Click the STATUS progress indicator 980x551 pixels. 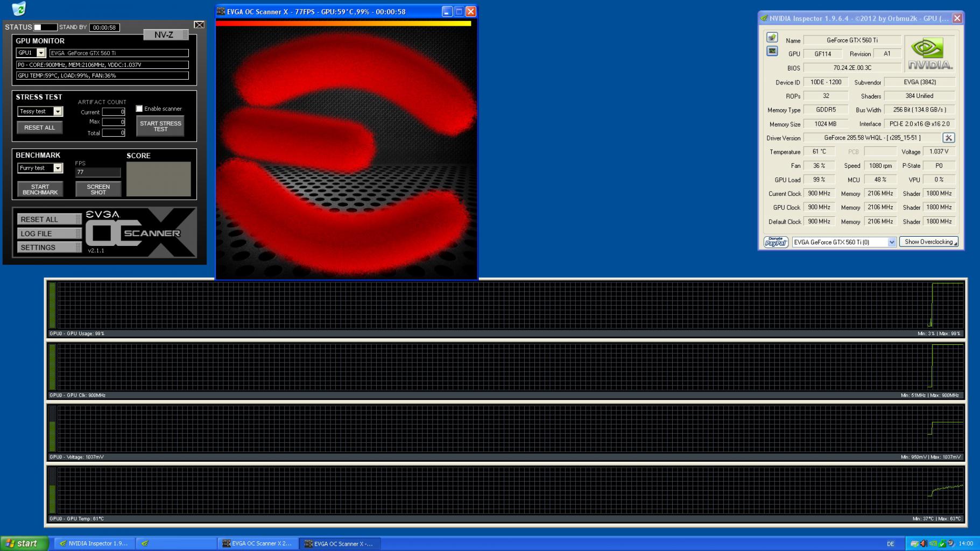coord(45,27)
